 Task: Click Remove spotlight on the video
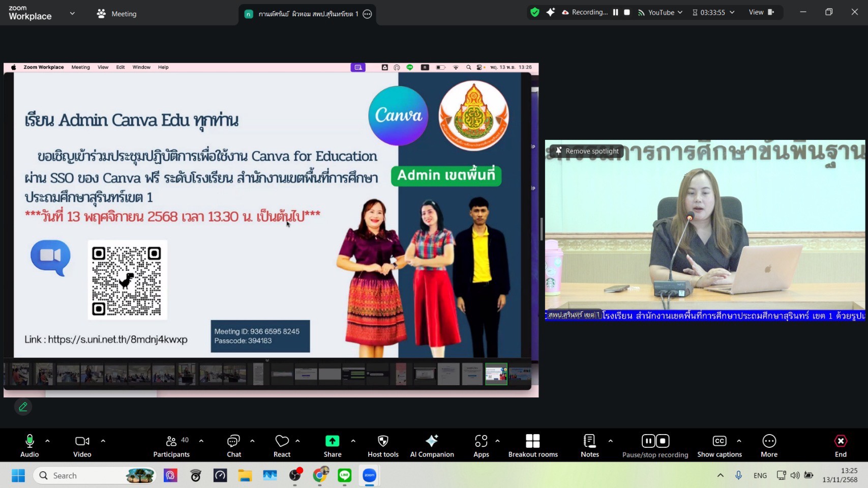click(587, 151)
